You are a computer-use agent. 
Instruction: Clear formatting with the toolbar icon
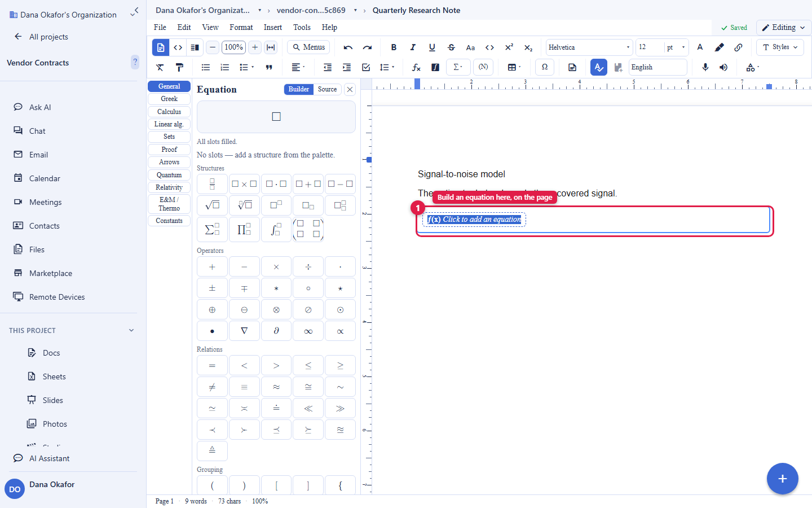160,67
